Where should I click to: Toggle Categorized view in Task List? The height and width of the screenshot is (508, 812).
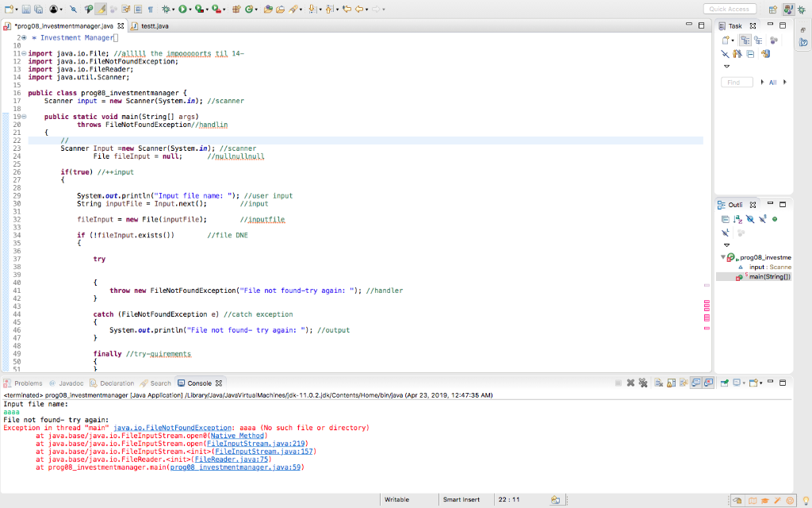tap(745, 40)
